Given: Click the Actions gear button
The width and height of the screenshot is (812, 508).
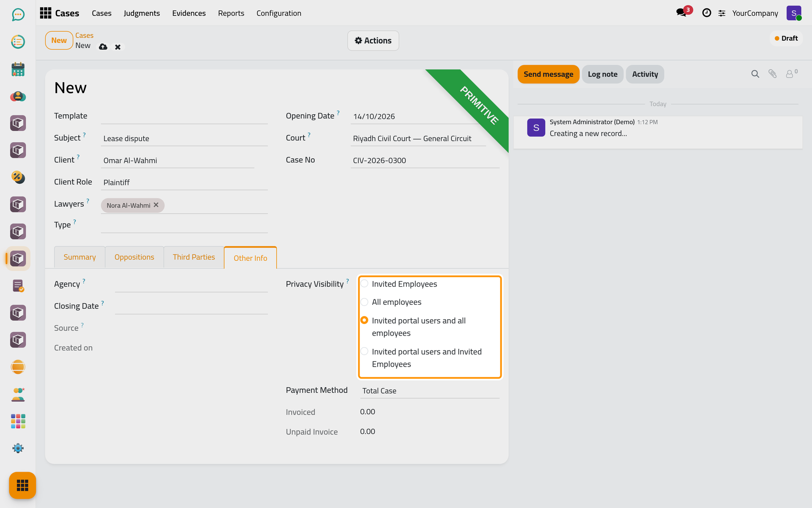Looking at the screenshot, I should [x=373, y=41].
